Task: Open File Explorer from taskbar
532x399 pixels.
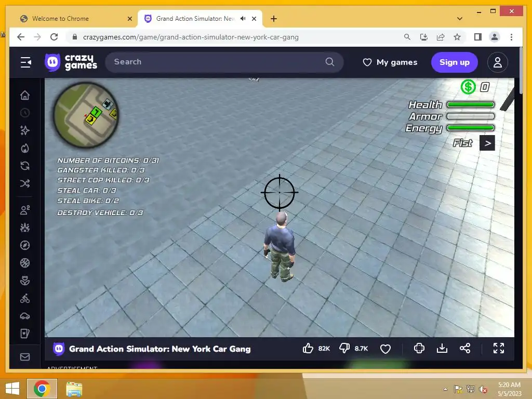Action: pyautogui.click(x=74, y=389)
